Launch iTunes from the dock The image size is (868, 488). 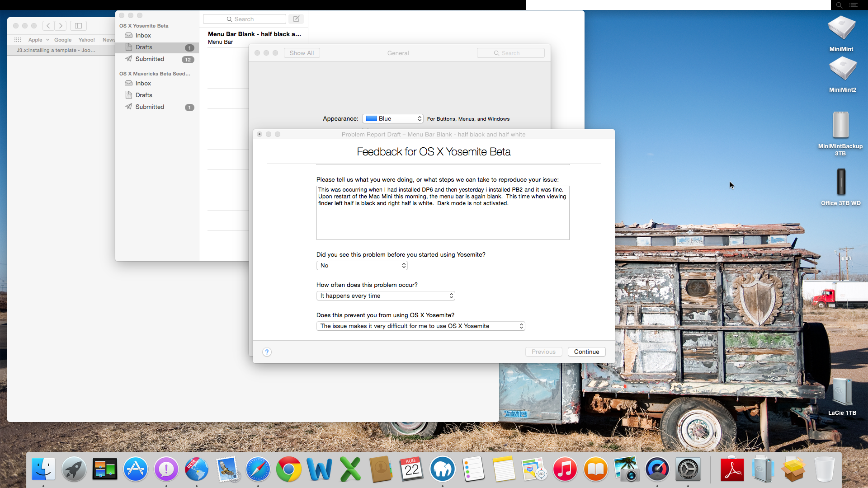565,469
